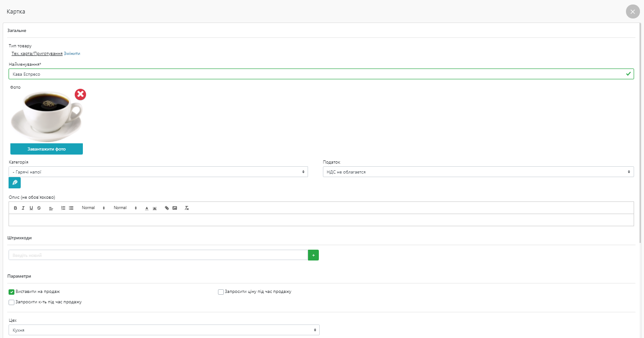Insert a link in the description editor
This screenshot has height=338, width=644.
tap(167, 208)
